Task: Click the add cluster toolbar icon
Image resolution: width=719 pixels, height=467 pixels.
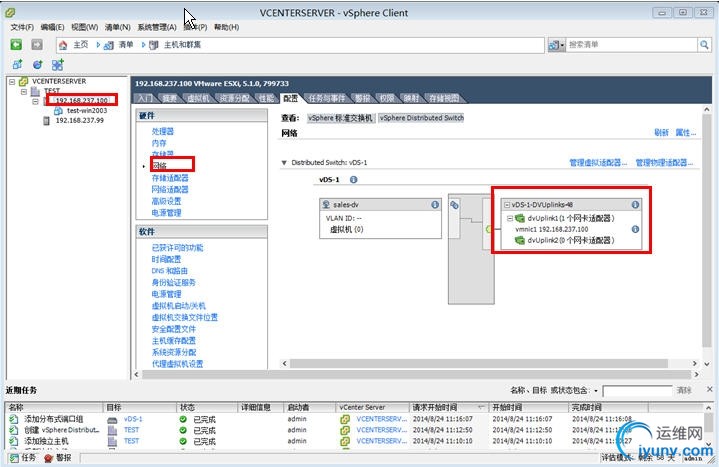Action: coord(58,65)
